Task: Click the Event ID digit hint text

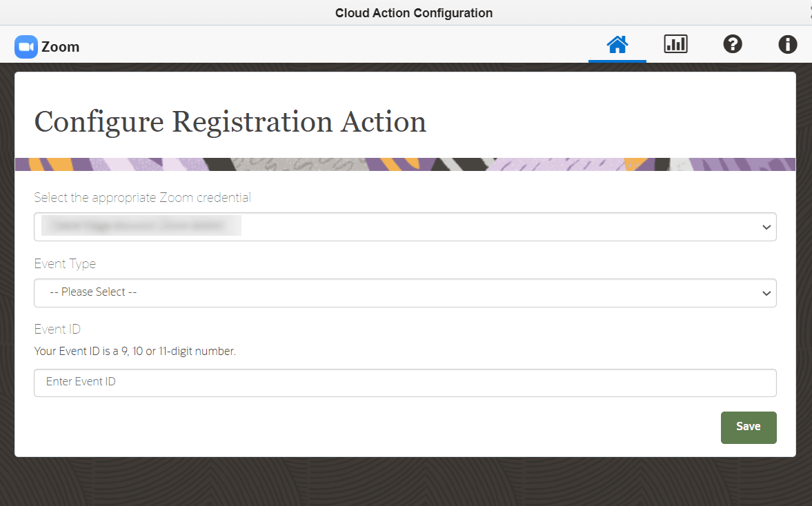Action: click(135, 352)
